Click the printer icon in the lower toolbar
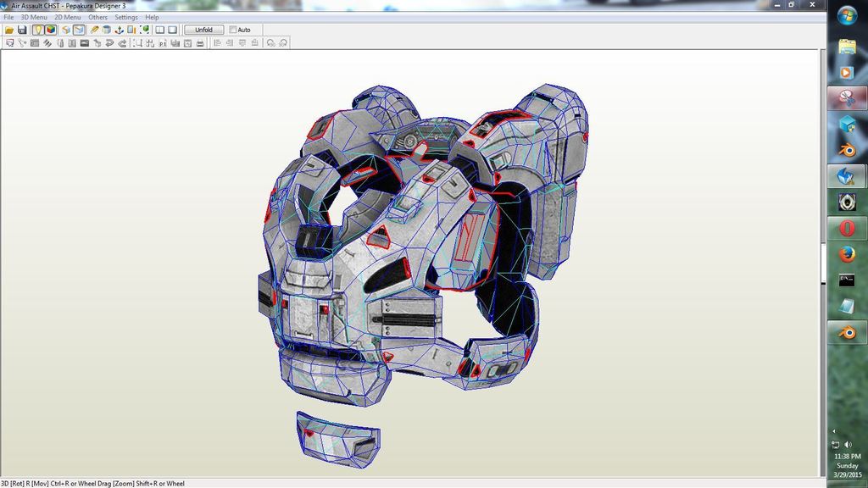 click(x=200, y=43)
